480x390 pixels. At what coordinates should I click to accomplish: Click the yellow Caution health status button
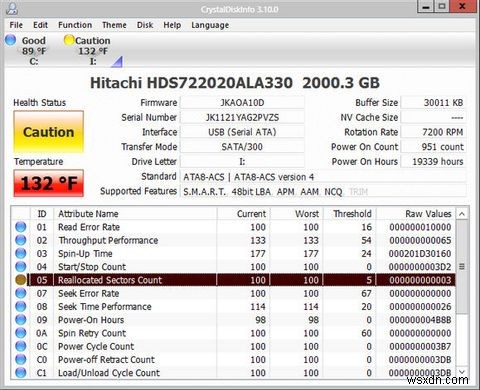(x=49, y=132)
